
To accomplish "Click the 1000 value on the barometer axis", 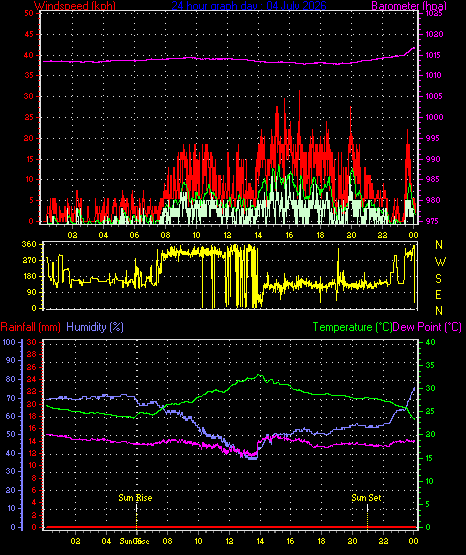I will 434,117.
